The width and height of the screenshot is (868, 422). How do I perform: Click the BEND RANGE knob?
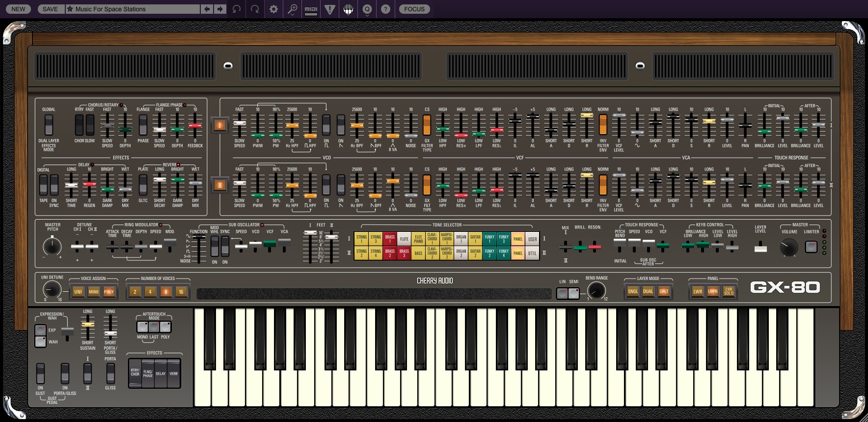tap(597, 290)
